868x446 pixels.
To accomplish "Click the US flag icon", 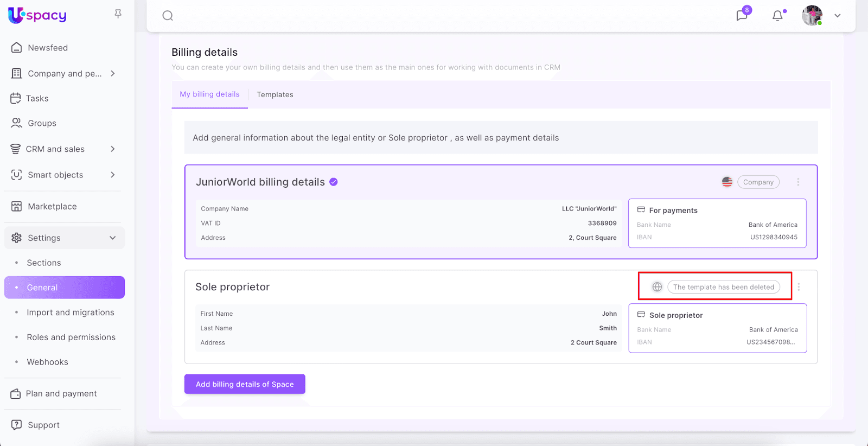I will point(727,182).
